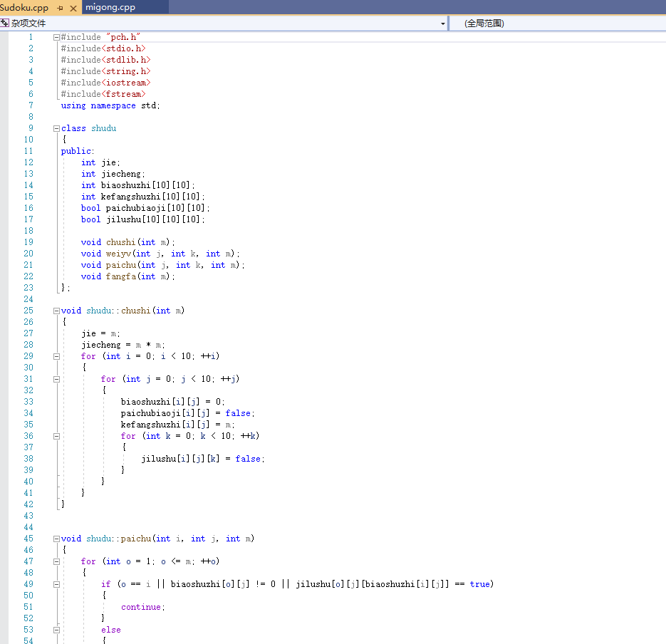Collapse the for o loop at line 47
The image size is (666, 644).
56,561
